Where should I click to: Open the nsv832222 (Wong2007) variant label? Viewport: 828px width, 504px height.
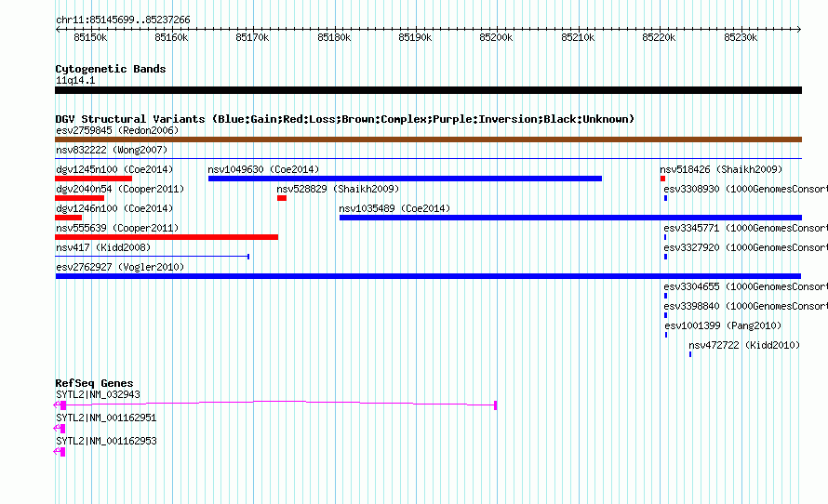pos(112,150)
